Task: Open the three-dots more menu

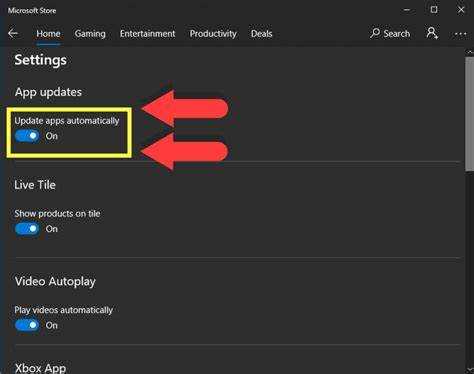Action: click(x=460, y=34)
